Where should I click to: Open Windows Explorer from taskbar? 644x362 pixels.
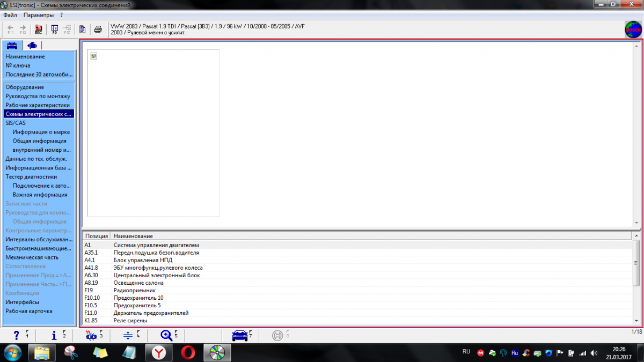(x=42, y=352)
